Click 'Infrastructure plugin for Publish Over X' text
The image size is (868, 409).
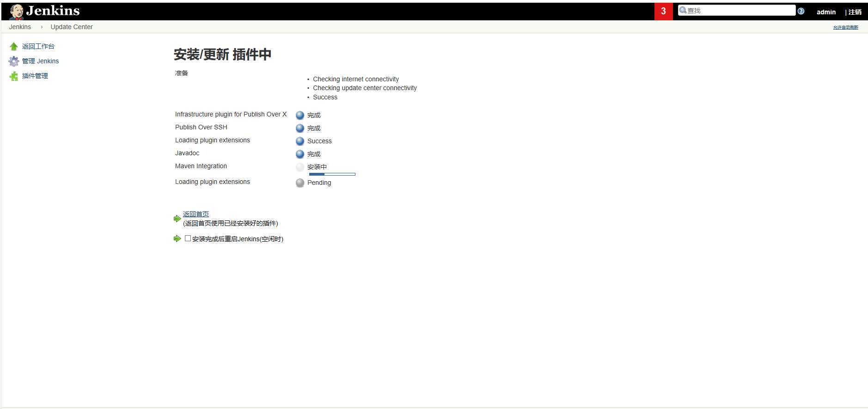pos(231,114)
